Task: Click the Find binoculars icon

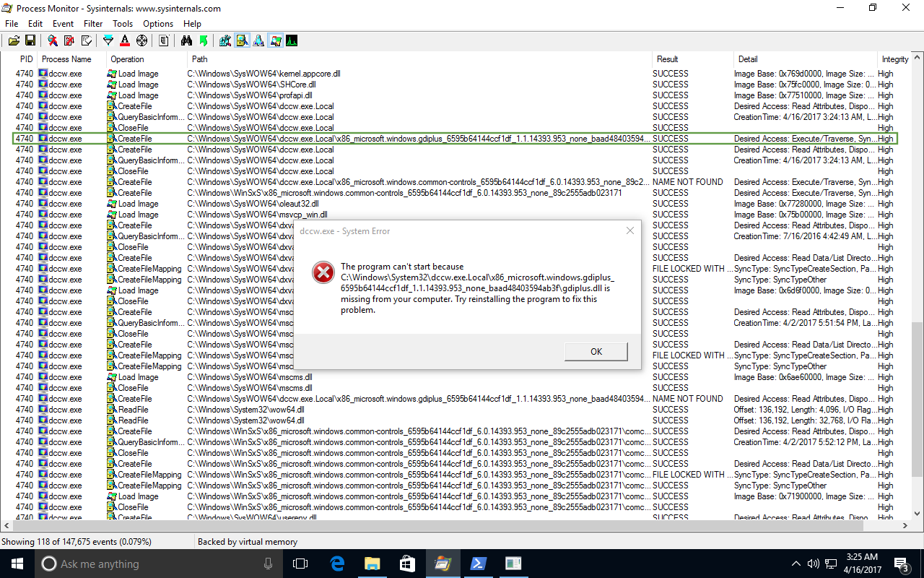Action: click(186, 40)
